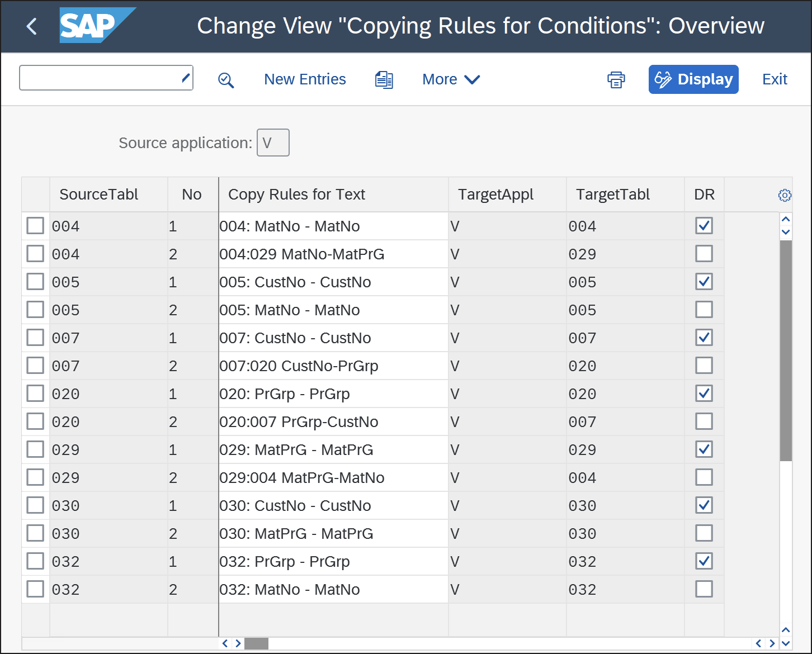812x654 pixels.
Task: Click the DR column header
Action: coord(704,195)
